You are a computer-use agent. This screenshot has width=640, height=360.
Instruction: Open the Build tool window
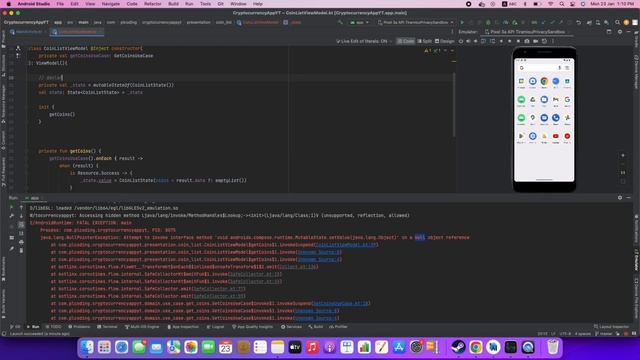(316, 327)
